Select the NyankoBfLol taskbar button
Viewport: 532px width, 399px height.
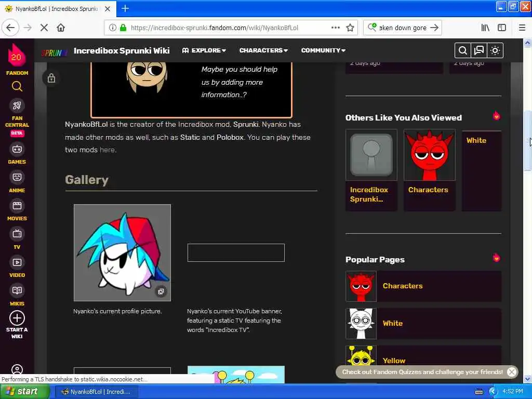(x=96, y=392)
